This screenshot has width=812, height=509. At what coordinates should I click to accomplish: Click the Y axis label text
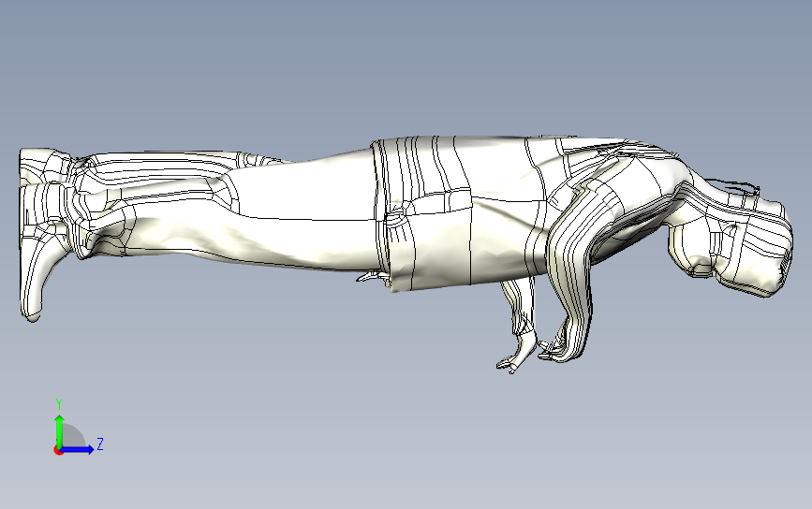click(59, 404)
